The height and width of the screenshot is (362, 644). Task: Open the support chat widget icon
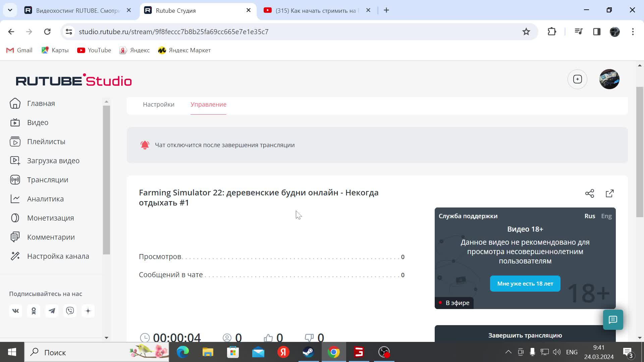click(x=613, y=320)
